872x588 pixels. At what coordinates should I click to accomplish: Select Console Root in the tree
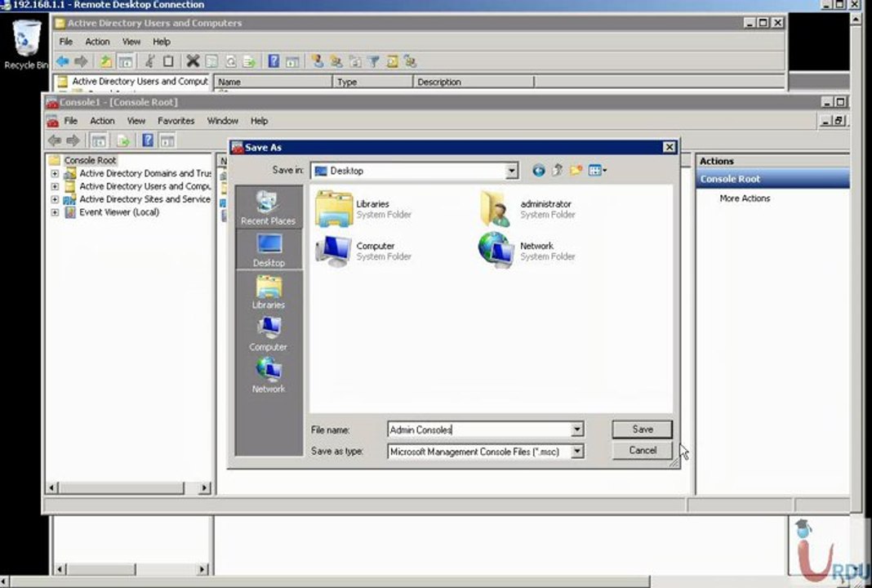coord(90,160)
